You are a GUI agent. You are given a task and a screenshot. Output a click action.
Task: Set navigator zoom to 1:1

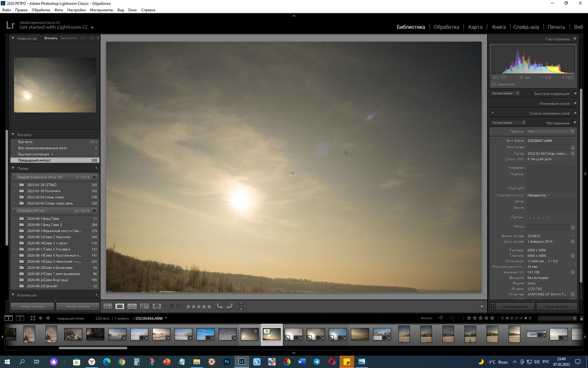83,38
